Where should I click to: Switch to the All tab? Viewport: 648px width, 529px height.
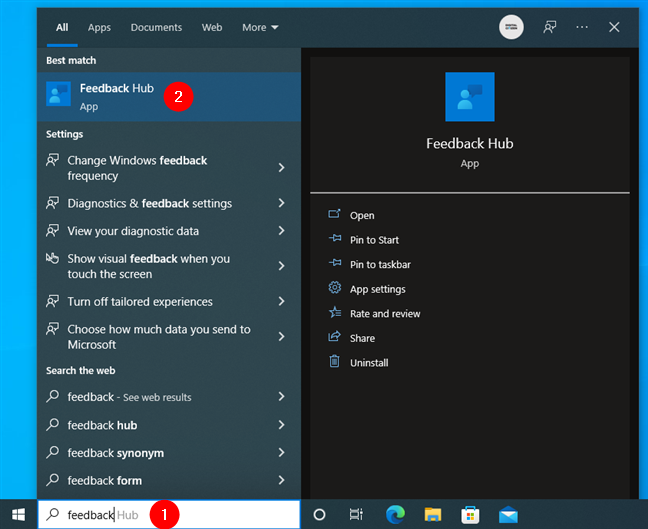click(x=62, y=28)
